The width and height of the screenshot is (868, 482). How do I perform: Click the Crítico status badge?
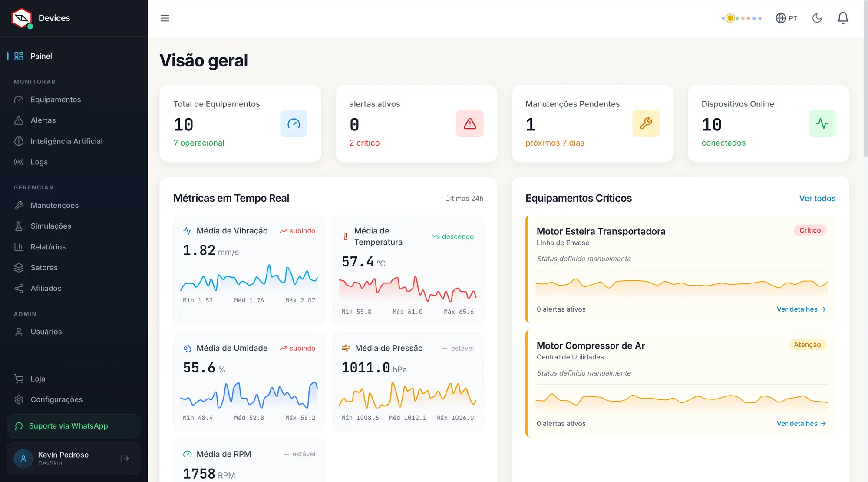click(x=810, y=230)
